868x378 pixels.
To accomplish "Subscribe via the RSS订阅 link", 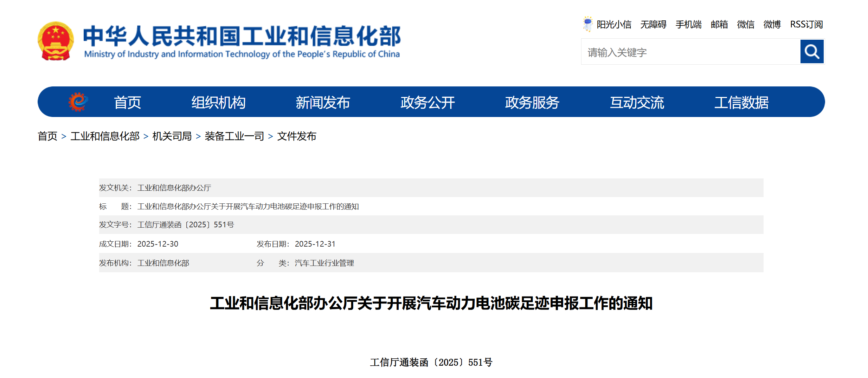I will (806, 24).
